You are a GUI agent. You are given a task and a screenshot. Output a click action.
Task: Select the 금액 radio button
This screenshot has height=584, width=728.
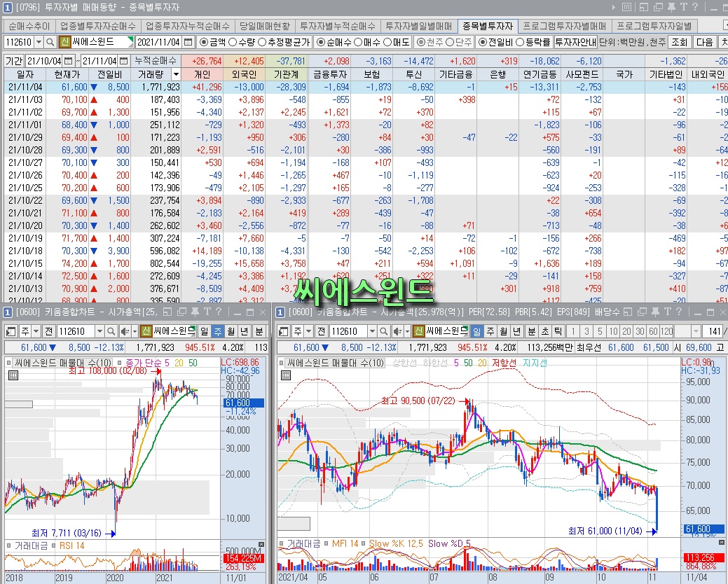pyautogui.click(x=203, y=42)
